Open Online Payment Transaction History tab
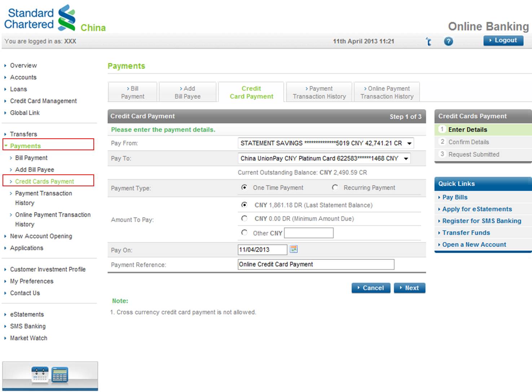This screenshot has height=392, width=532. [387, 92]
